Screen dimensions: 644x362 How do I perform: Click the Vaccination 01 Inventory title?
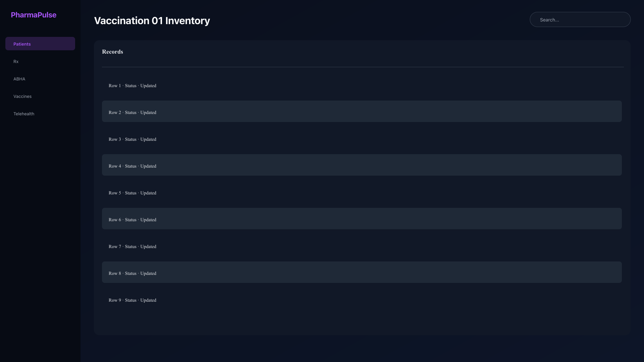click(x=152, y=20)
